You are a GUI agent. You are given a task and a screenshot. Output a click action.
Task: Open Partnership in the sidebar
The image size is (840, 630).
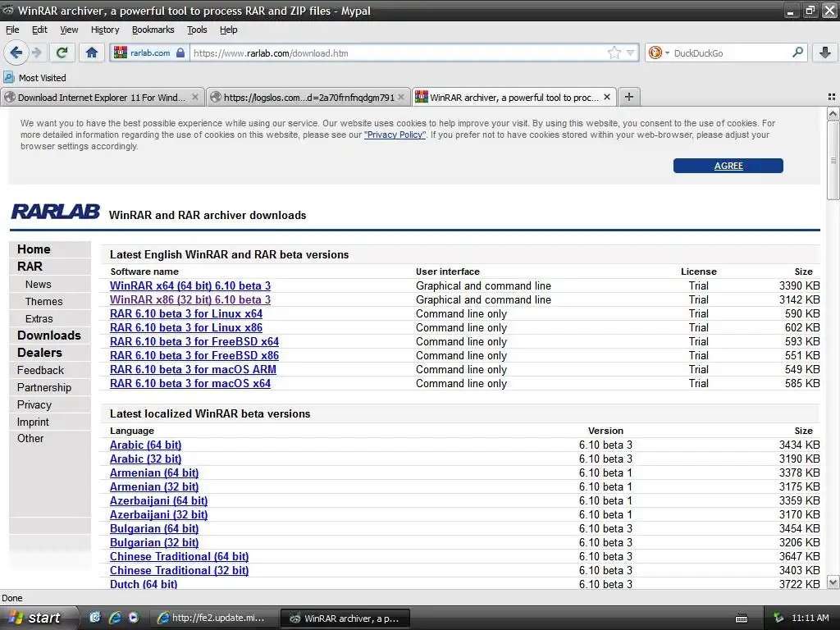(44, 387)
